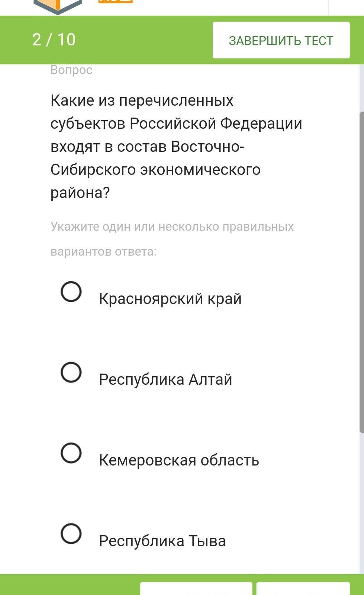The width and height of the screenshot is (364, 595).
Task: Click the Республика Алтай answer label
Action: (x=165, y=380)
